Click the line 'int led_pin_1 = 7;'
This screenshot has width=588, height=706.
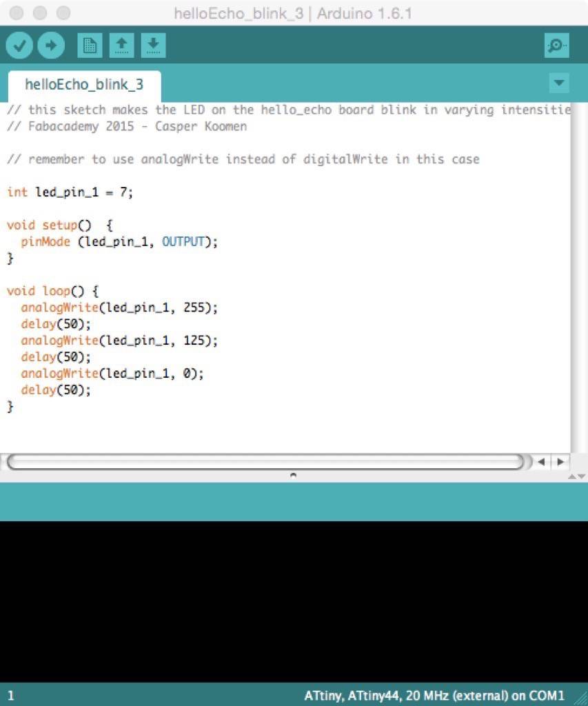70,192
